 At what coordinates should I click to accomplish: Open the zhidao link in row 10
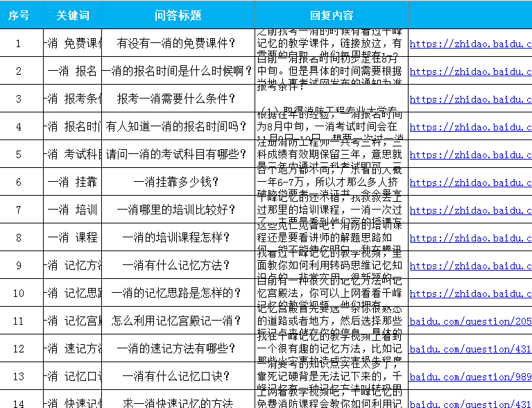pyautogui.click(x=470, y=294)
